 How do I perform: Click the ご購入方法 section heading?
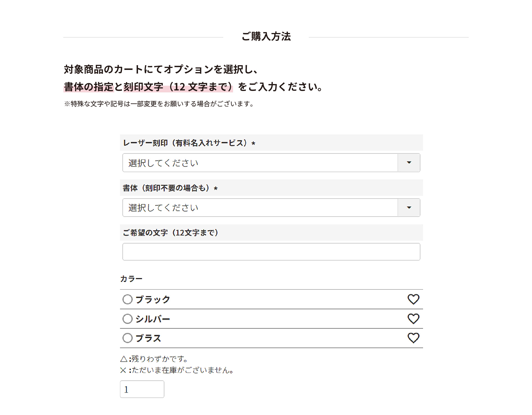(266, 36)
